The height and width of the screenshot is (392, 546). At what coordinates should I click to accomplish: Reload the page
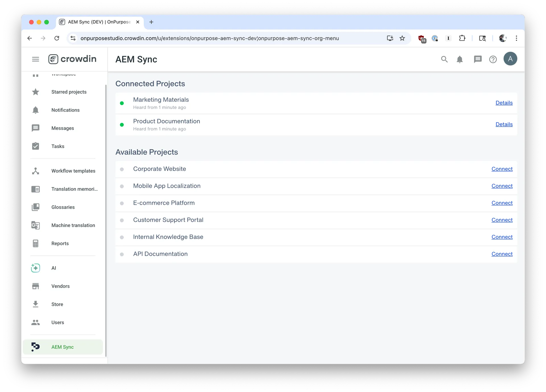(x=57, y=38)
